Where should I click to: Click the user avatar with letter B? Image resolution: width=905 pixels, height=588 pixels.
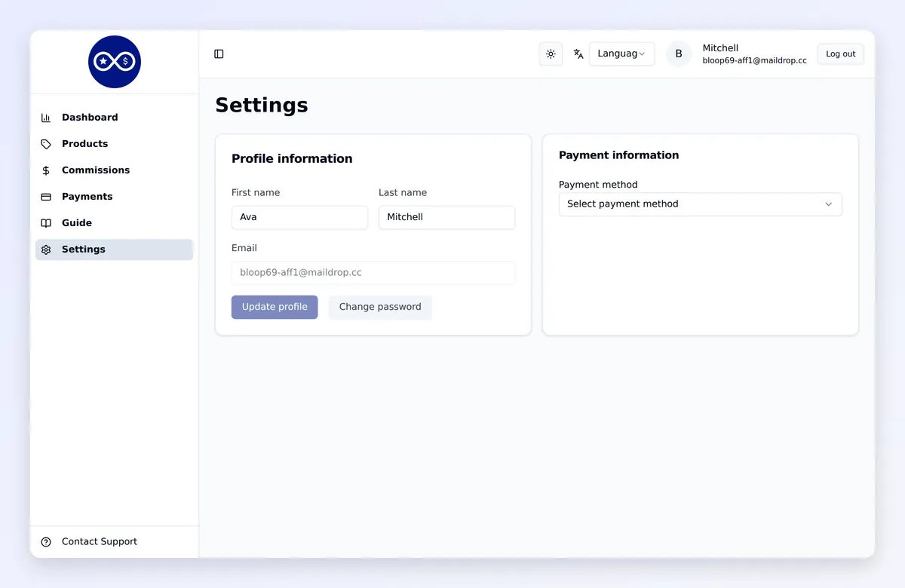pos(679,54)
